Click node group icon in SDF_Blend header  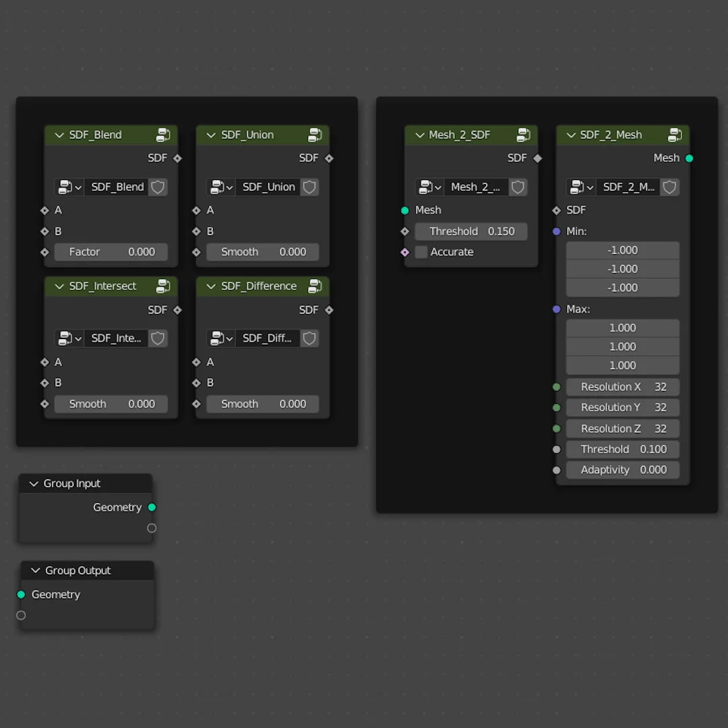coord(163,135)
